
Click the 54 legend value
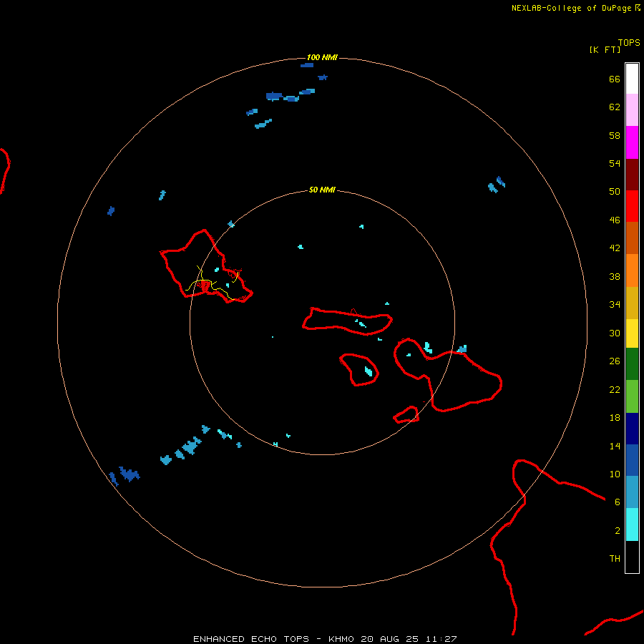point(615,163)
